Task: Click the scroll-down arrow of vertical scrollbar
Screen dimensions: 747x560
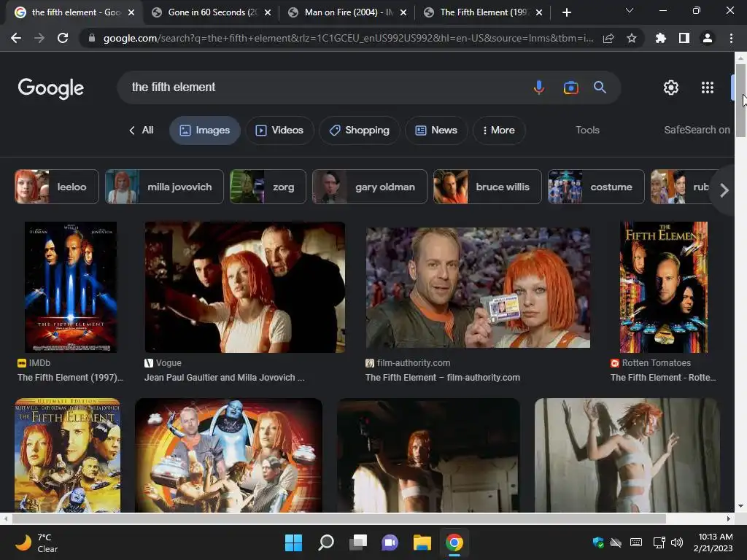Action: coord(740,506)
